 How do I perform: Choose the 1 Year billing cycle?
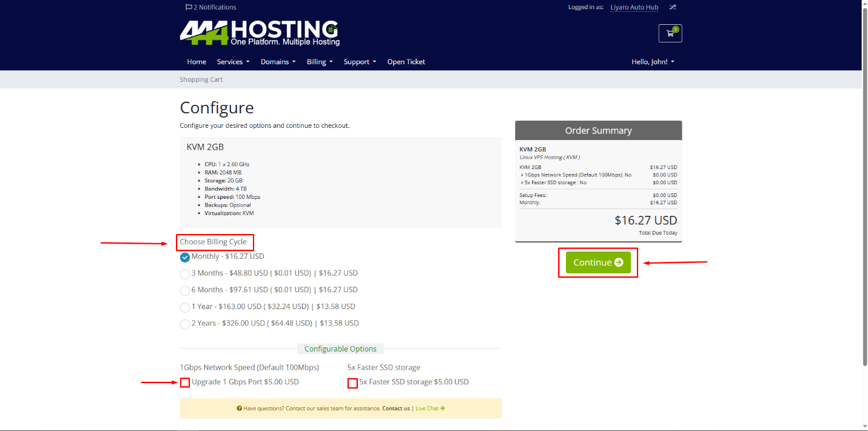[x=185, y=307]
